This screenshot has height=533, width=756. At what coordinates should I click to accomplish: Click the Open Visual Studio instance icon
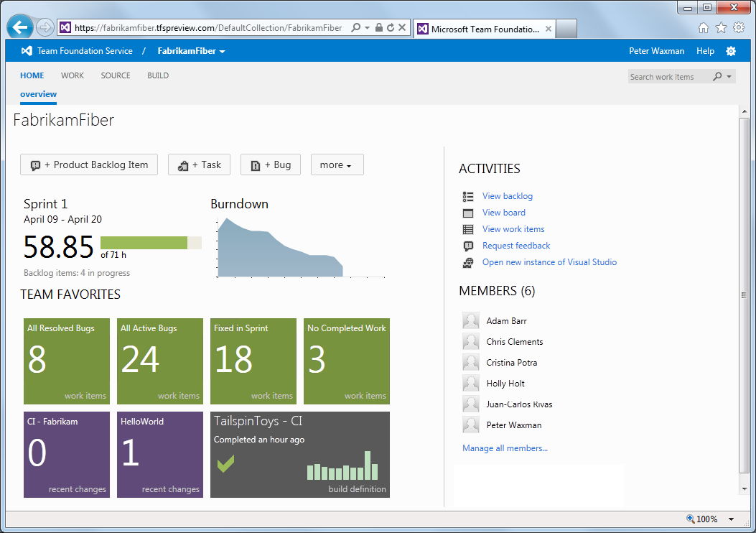pos(467,262)
